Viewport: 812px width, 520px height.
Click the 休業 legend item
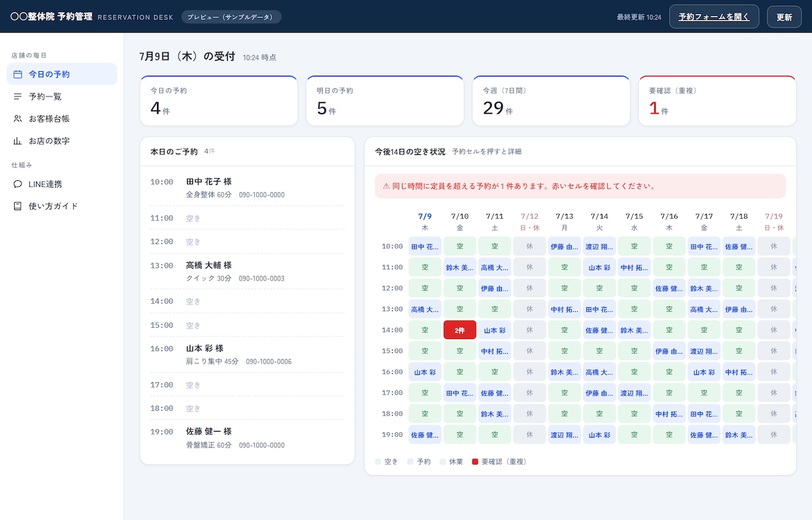pyautogui.click(x=451, y=461)
